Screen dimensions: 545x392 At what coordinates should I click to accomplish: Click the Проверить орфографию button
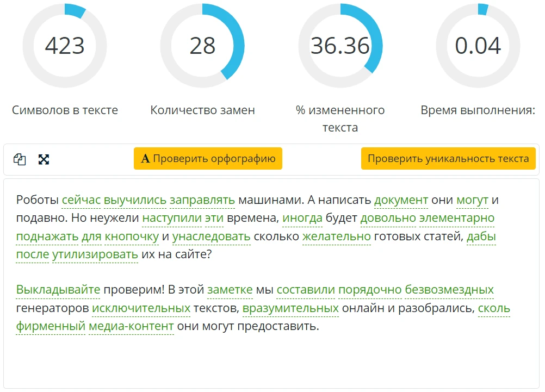click(208, 158)
